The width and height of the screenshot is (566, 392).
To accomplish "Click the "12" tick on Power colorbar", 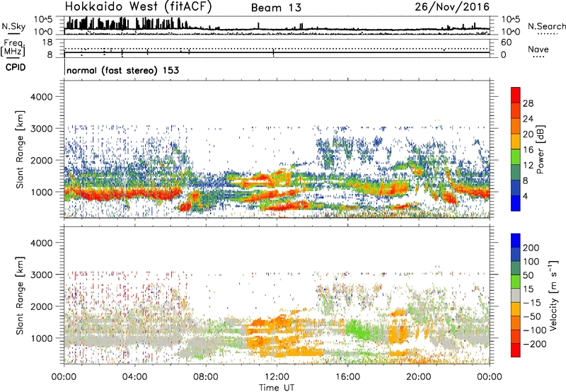I will [x=528, y=166].
